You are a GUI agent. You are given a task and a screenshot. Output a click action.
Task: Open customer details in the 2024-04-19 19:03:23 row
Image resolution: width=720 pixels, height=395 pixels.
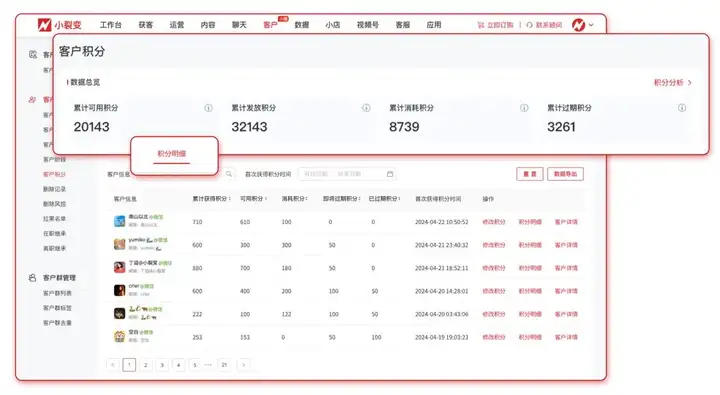tap(566, 337)
